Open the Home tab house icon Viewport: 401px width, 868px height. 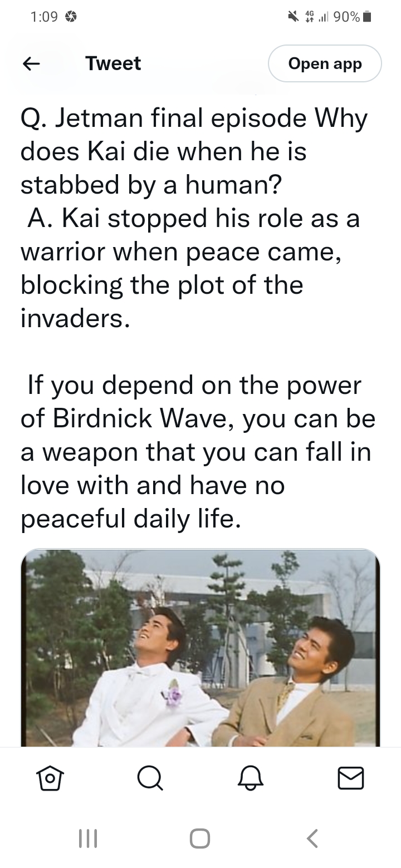click(x=48, y=777)
